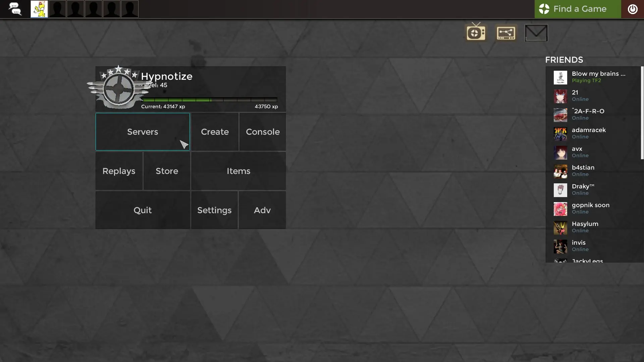644x362 pixels.
Task: Open the Store menu
Action: [x=167, y=171]
